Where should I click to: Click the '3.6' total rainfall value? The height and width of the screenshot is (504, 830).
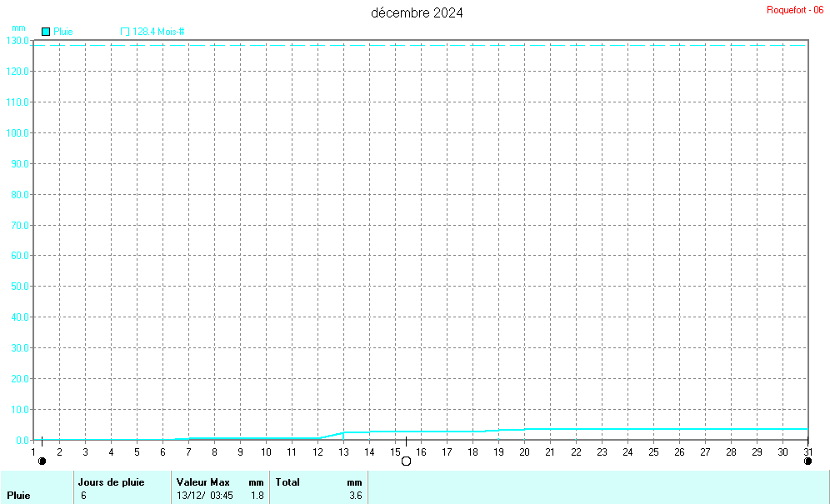[x=356, y=496]
